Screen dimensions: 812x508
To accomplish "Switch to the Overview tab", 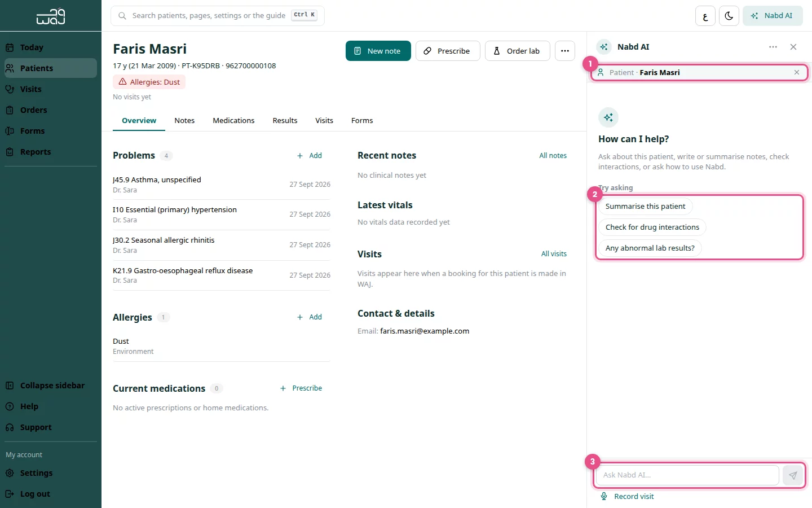I will click(x=139, y=121).
